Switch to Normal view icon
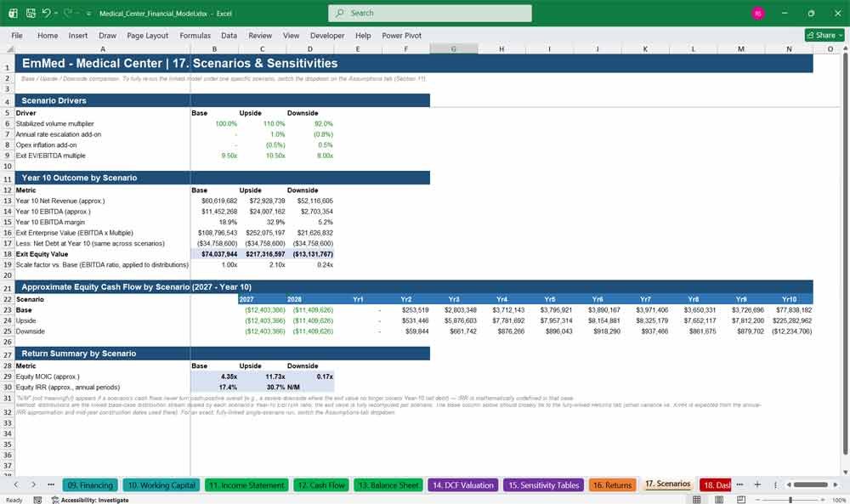 coord(697,500)
